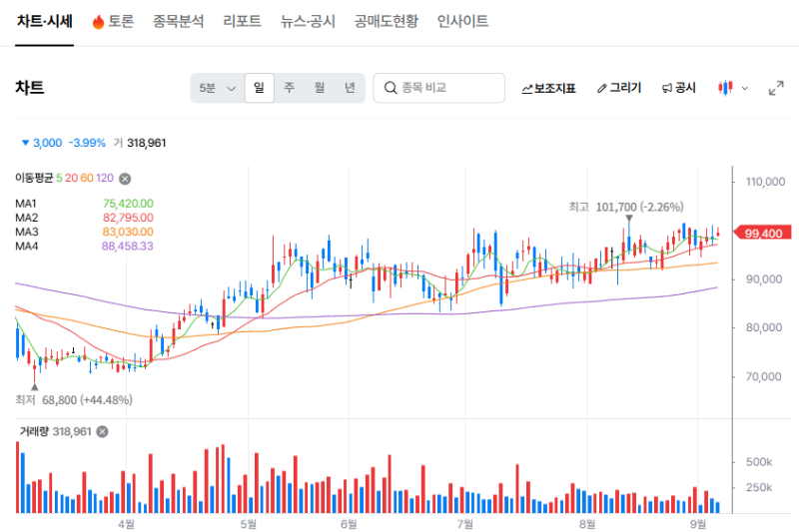Expand the chart type dropdown chevron

click(744, 89)
